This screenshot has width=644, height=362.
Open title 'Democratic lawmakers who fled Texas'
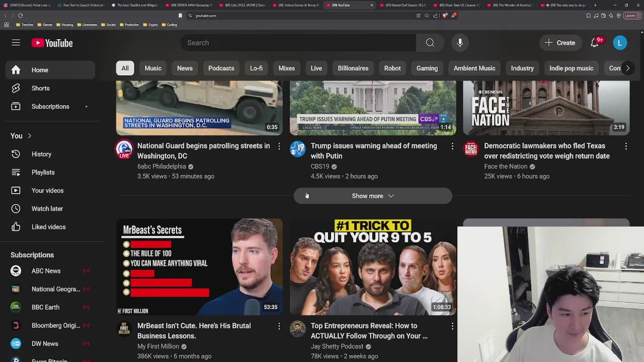547,151
